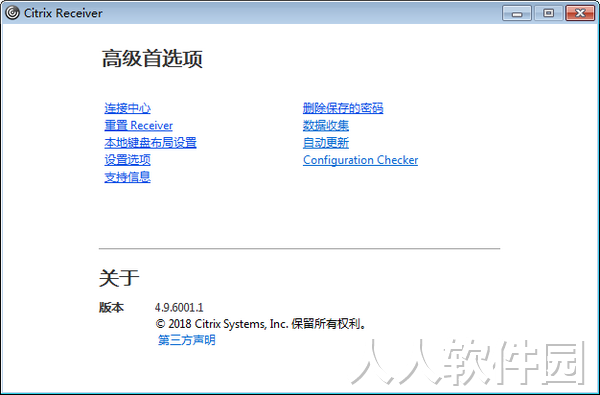Open the 连接中心 link
The width and height of the screenshot is (600, 395).
coord(127,108)
